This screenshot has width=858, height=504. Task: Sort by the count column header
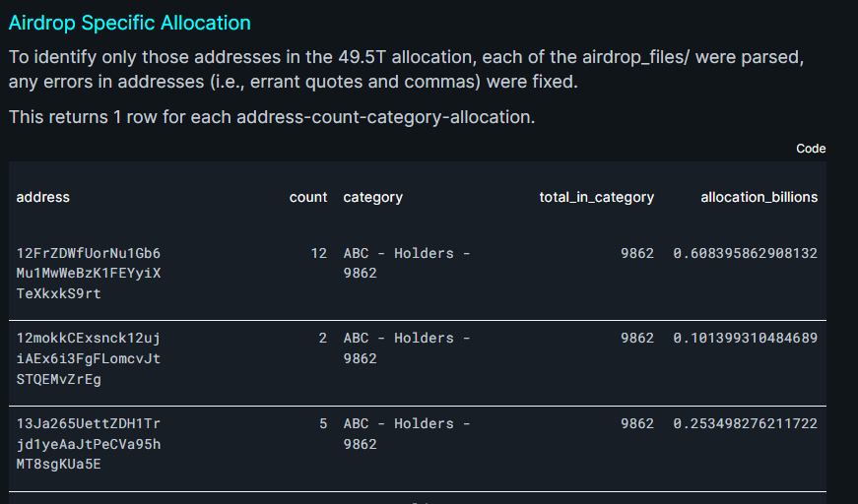click(x=308, y=197)
